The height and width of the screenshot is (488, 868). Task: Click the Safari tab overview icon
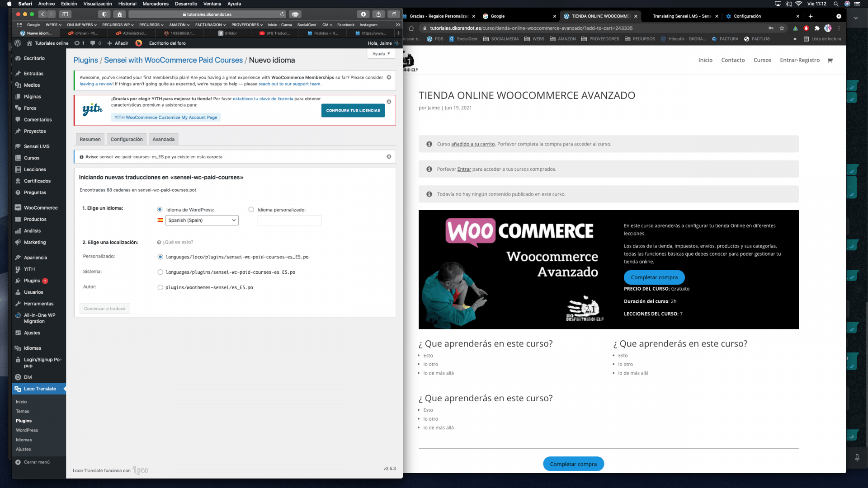point(394,14)
